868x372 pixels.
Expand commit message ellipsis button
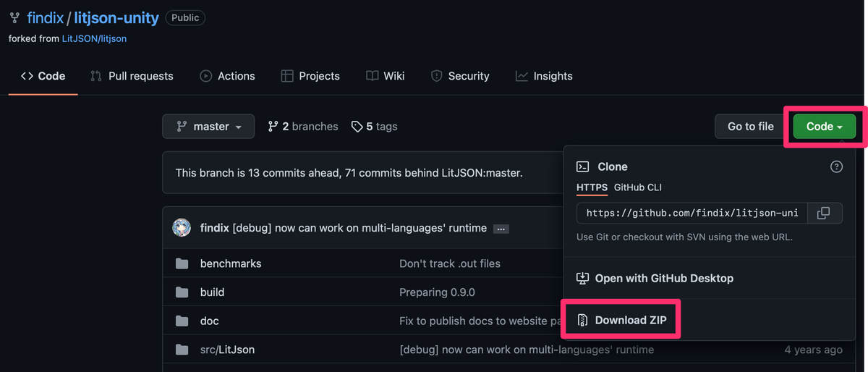(501, 229)
